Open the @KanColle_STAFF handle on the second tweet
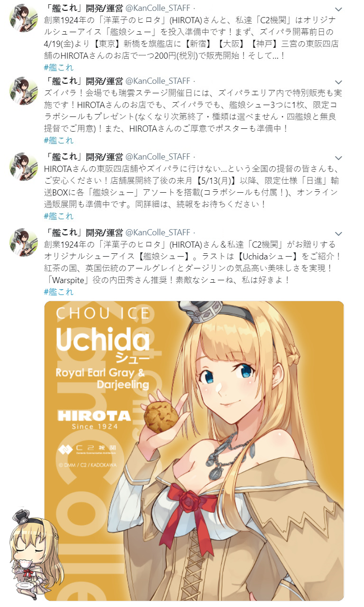The height and width of the screenshot is (607, 364). pos(158,80)
